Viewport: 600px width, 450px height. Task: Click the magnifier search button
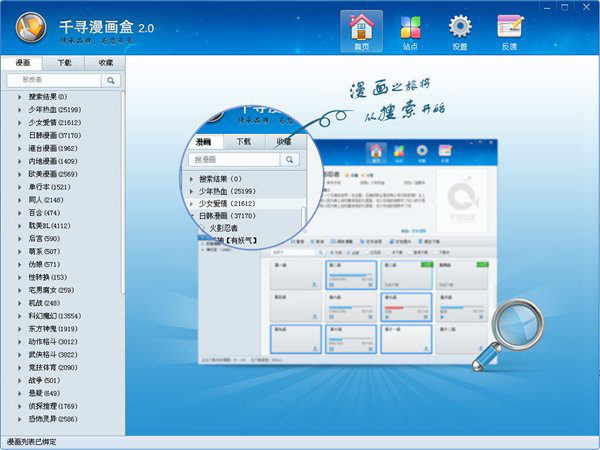(x=111, y=80)
